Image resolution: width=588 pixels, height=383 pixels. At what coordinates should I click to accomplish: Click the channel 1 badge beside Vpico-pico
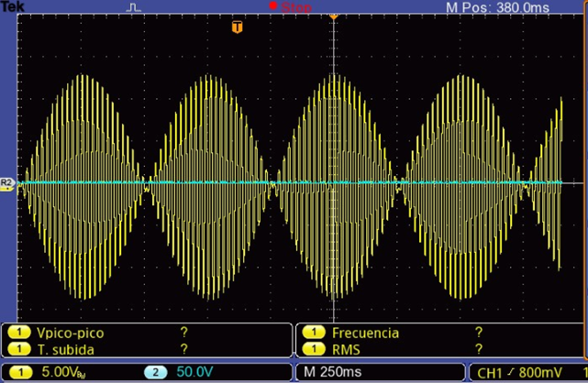point(18,332)
